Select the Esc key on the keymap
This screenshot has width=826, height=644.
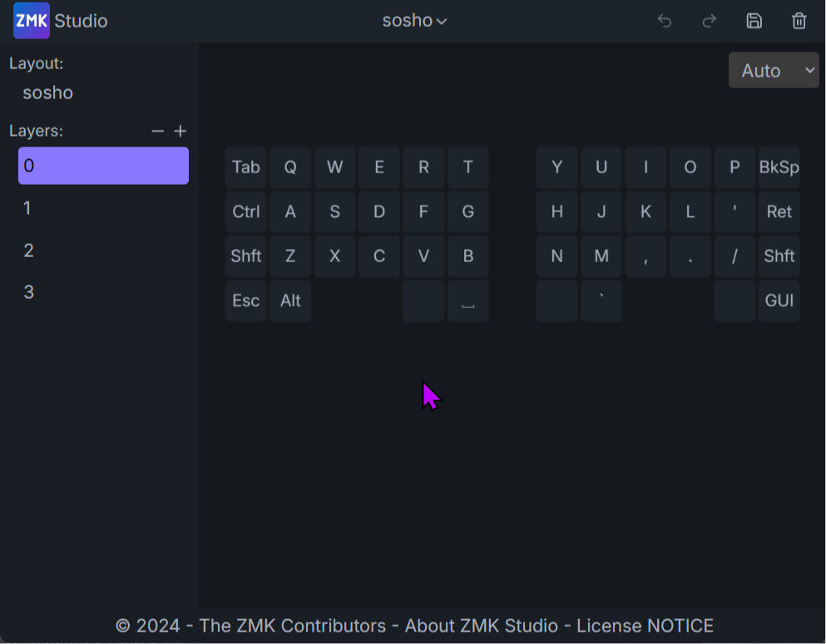tap(245, 301)
